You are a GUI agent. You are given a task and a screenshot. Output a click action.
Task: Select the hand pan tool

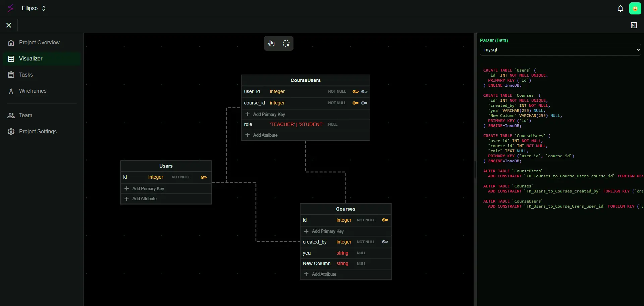point(271,43)
